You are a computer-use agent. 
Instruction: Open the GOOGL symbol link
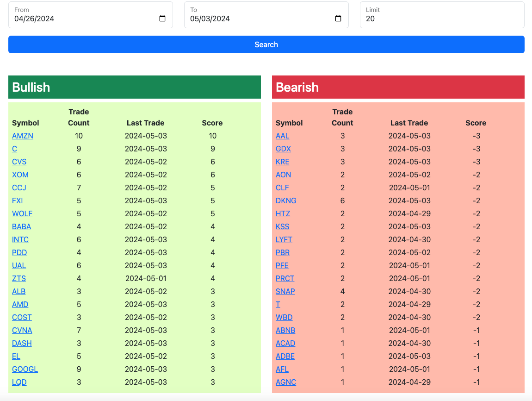25,369
